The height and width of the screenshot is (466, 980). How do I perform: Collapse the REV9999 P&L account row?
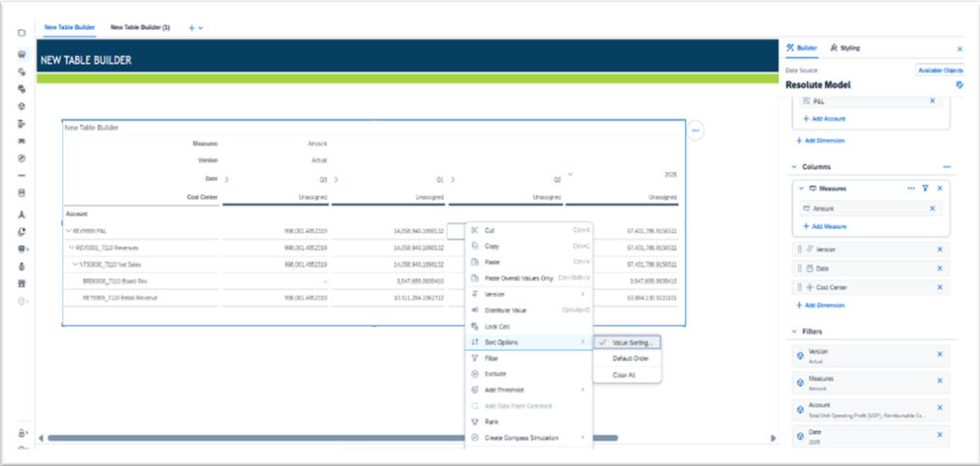69,231
